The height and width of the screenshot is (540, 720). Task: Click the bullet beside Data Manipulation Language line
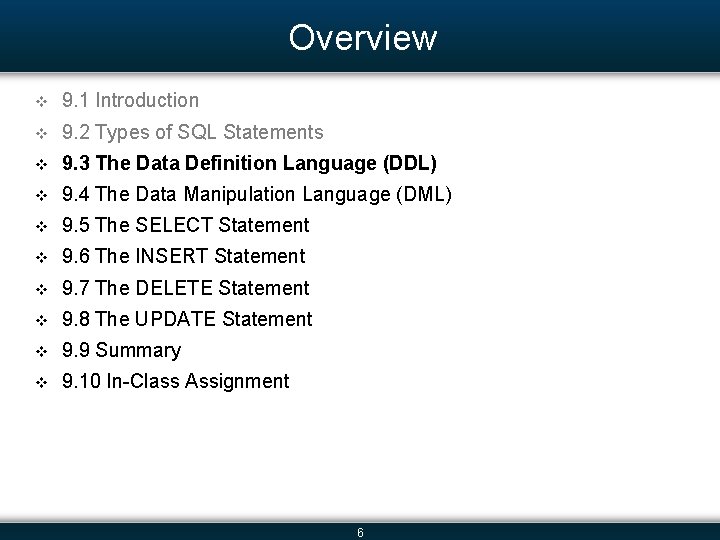[x=41, y=195]
